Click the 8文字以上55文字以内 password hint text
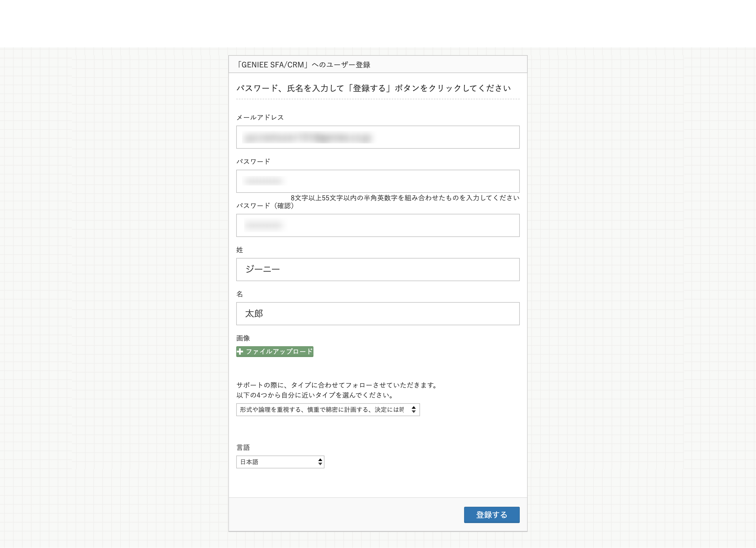 point(405,198)
